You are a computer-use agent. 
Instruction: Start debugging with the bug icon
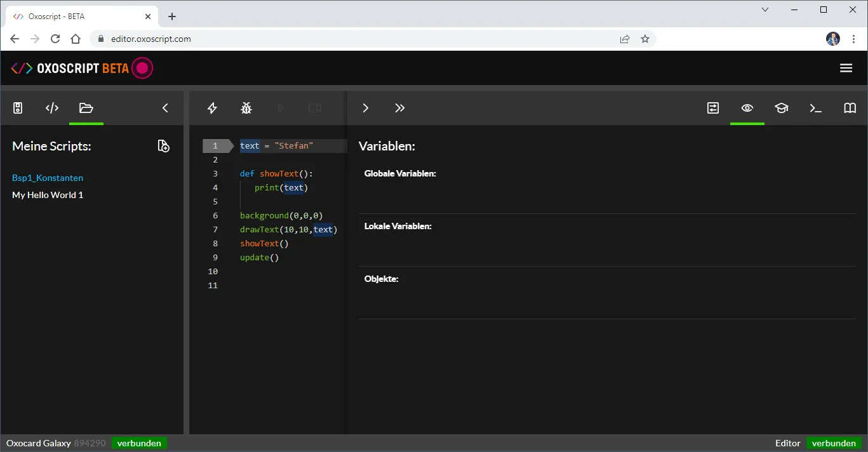pyautogui.click(x=246, y=108)
